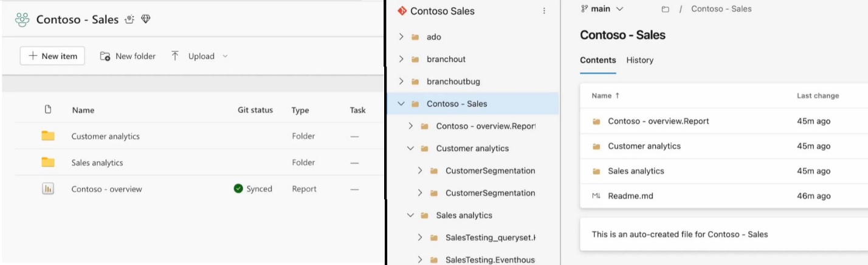Click the Contoso - Sales workspace icon

(22, 19)
